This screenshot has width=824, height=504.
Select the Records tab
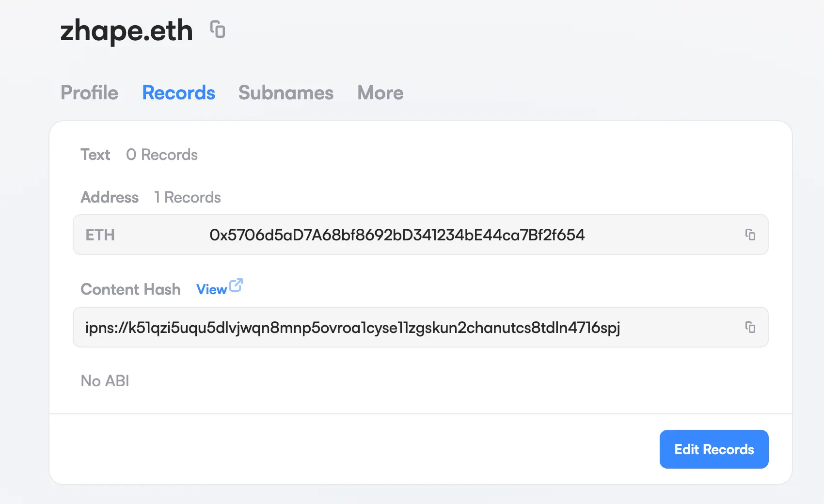[x=178, y=93]
